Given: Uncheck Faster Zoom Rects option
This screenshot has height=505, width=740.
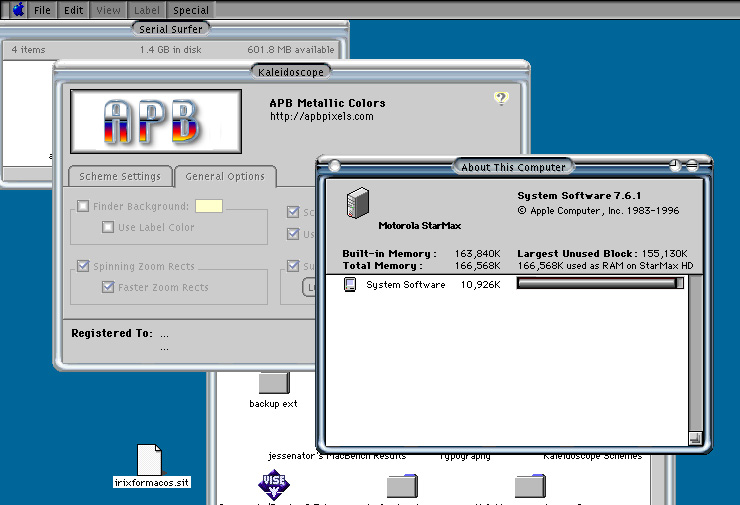Looking at the screenshot, I should point(108,288).
